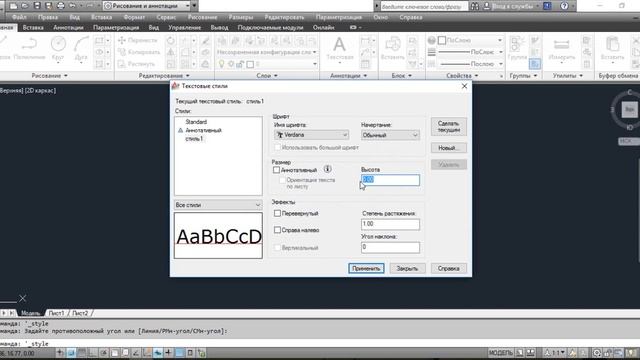Click the Высота height input field
This screenshot has width=640, height=360.
coord(390,180)
